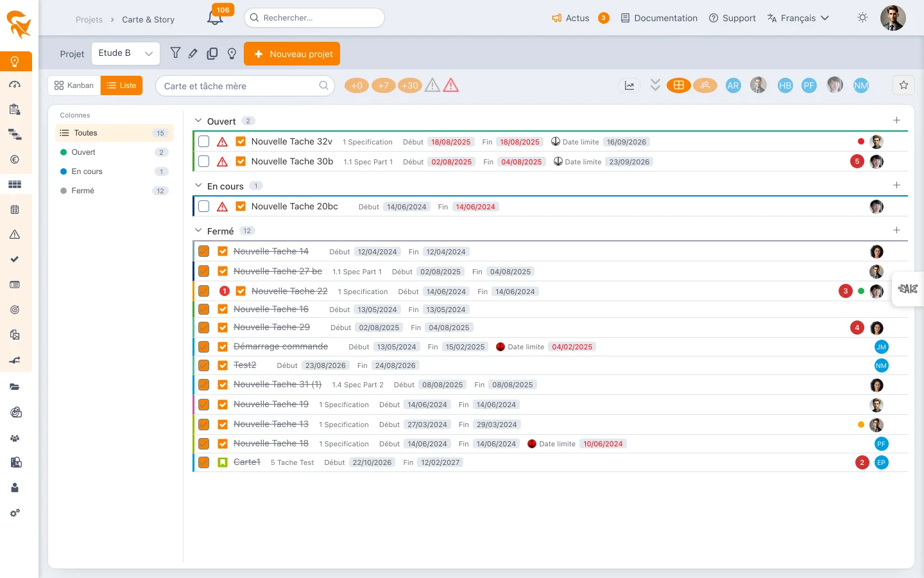Screen dimensions: 924x578
Task: Open the Français language dropdown
Action: coord(798,18)
